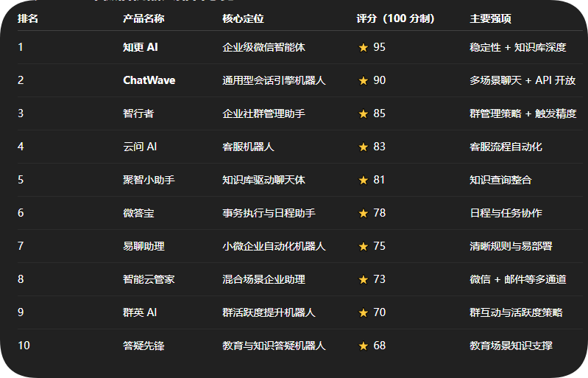The image size is (588, 378).
Task: Click 微信 + 邮件等多通道 strength text
Action: pos(518,279)
